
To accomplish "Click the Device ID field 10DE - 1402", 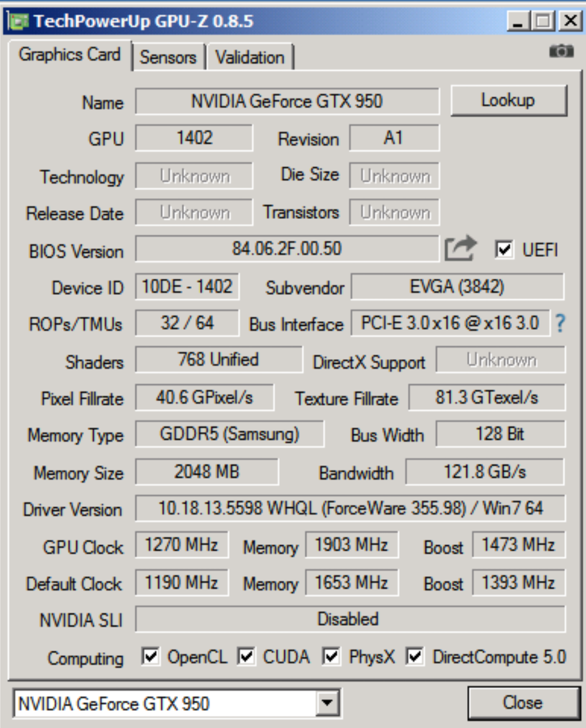I will coord(187,286).
